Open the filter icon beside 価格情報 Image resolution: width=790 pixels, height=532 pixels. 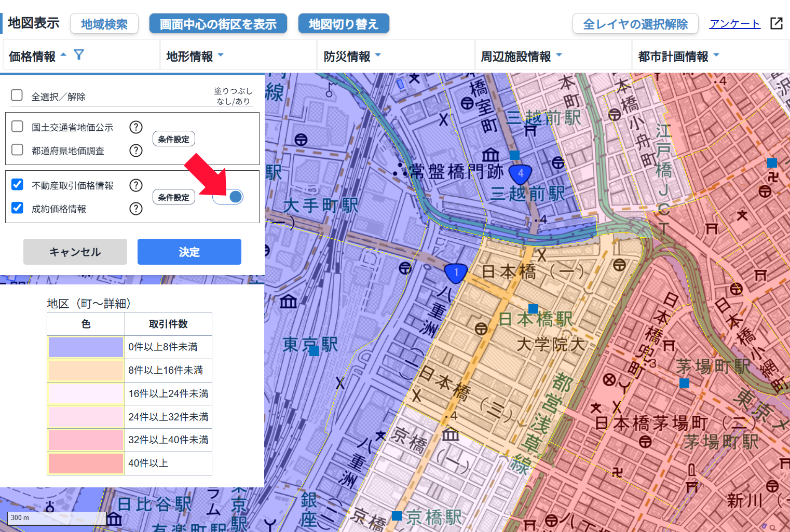click(78, 54)
